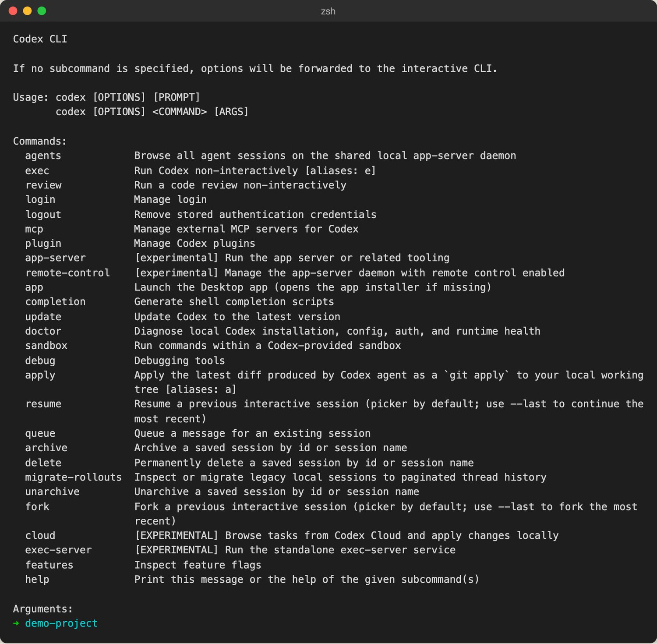The height and width of the screenshot is (644, 657).
Task: Click the green prompt arrow
Action: tap(16, 623)
